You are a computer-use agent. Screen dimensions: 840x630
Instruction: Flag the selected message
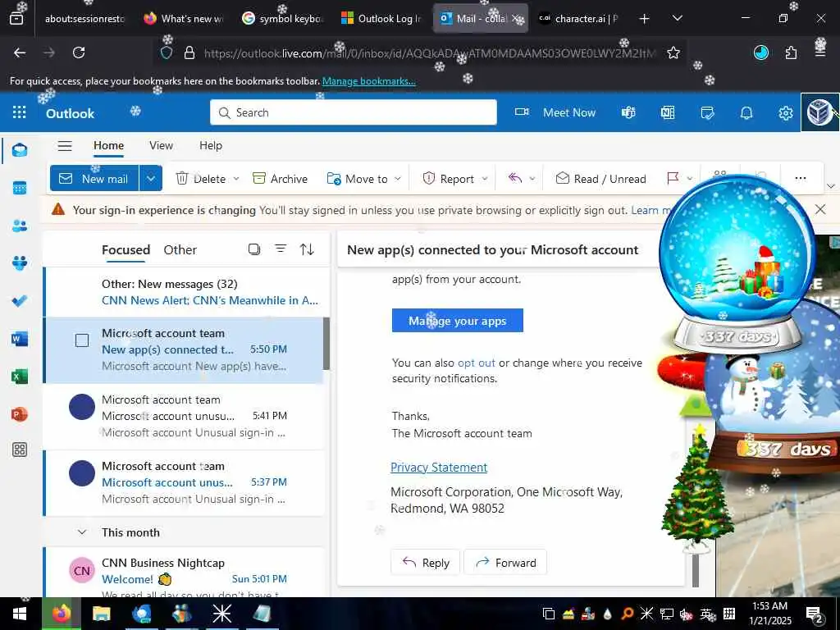(x=673, y=178)
